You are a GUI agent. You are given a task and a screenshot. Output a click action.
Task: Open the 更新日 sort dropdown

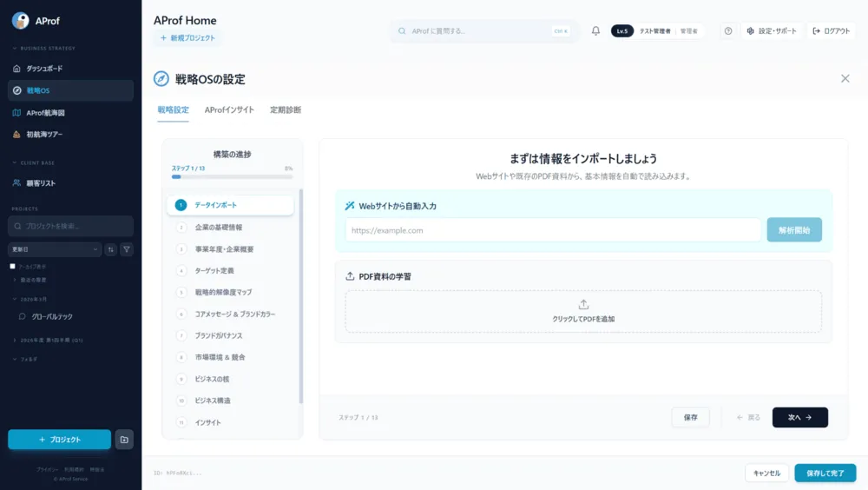coord(54,249)
